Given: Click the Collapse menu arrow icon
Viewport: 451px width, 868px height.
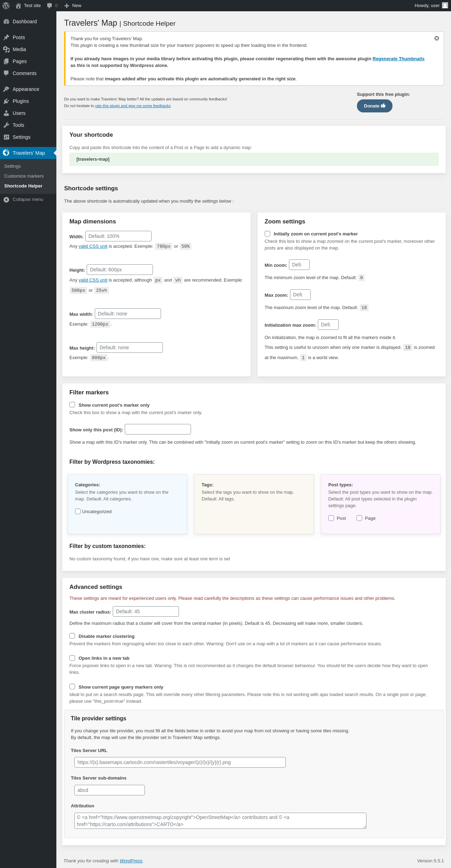Looking at the screenshot, I should click(x=6, y=199).
